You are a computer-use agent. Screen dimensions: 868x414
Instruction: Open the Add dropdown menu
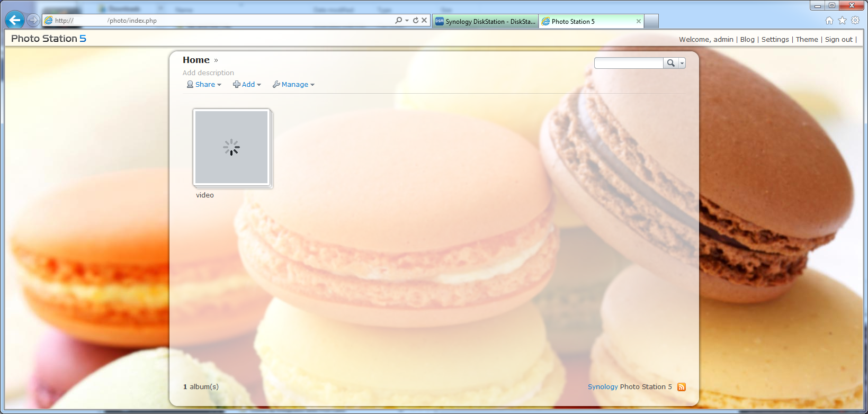247,85
